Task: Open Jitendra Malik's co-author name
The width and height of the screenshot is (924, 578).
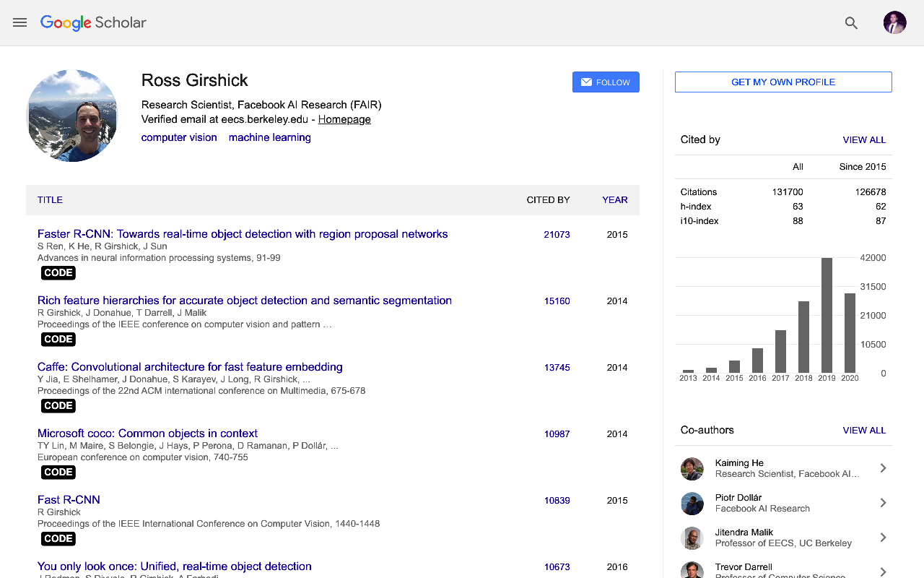Action: tap(744, 532)
